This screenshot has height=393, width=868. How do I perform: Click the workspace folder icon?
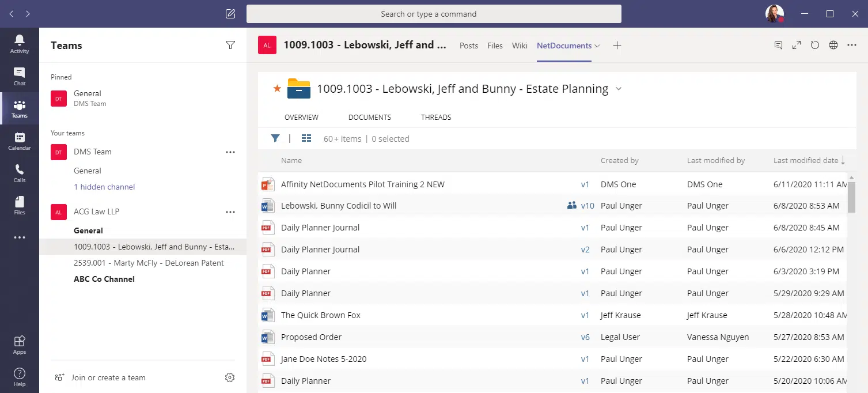coord(299,88)
